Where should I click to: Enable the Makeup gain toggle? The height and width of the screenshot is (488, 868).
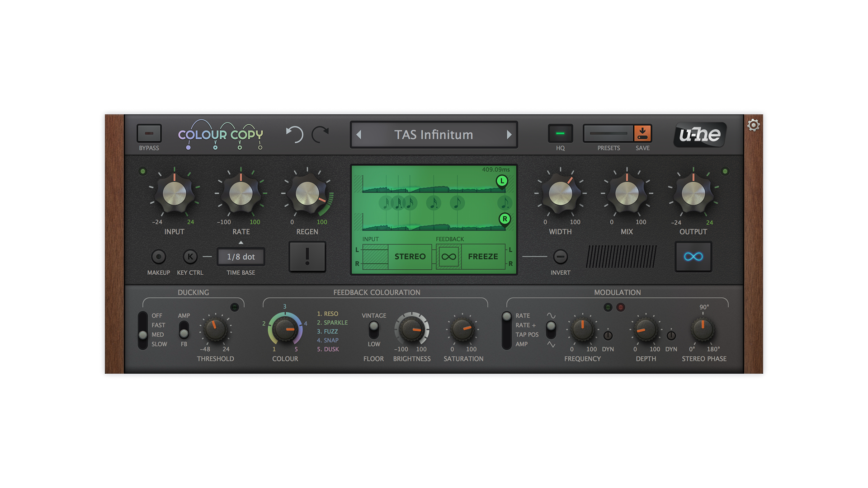tap(158, 257)
